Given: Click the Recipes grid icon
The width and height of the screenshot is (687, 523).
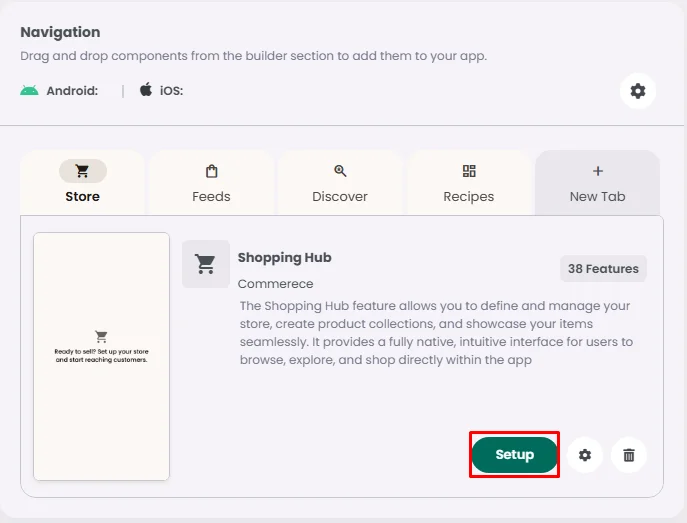Looking at the screenshot, I should (x=469, y=171).
